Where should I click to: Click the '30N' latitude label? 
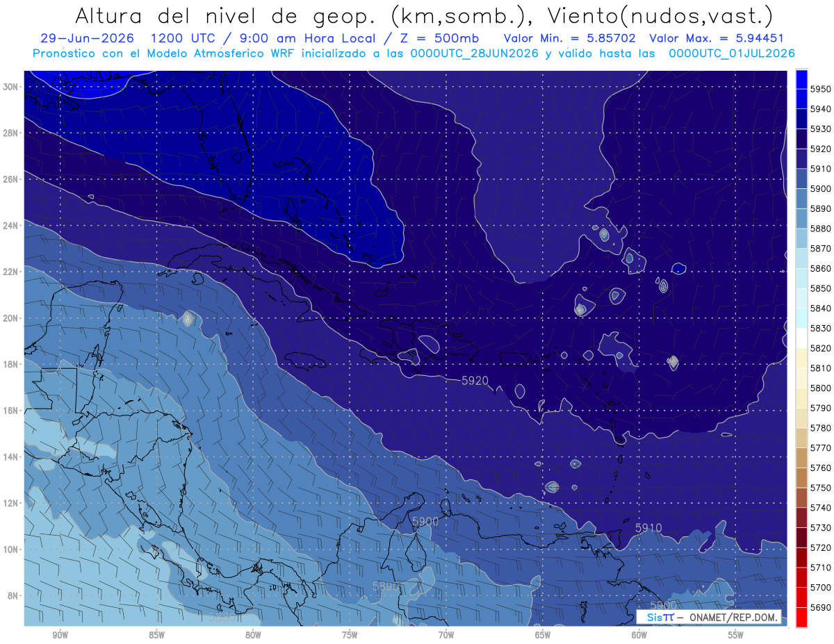11,87
